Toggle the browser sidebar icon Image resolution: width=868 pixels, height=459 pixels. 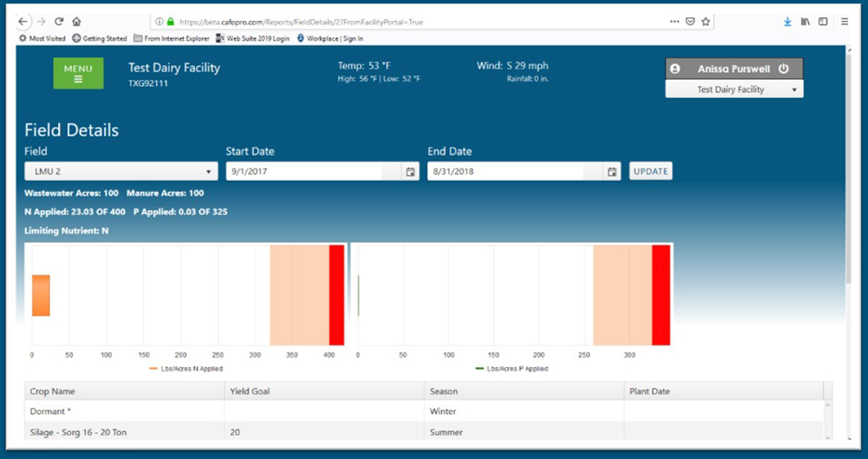823,22
